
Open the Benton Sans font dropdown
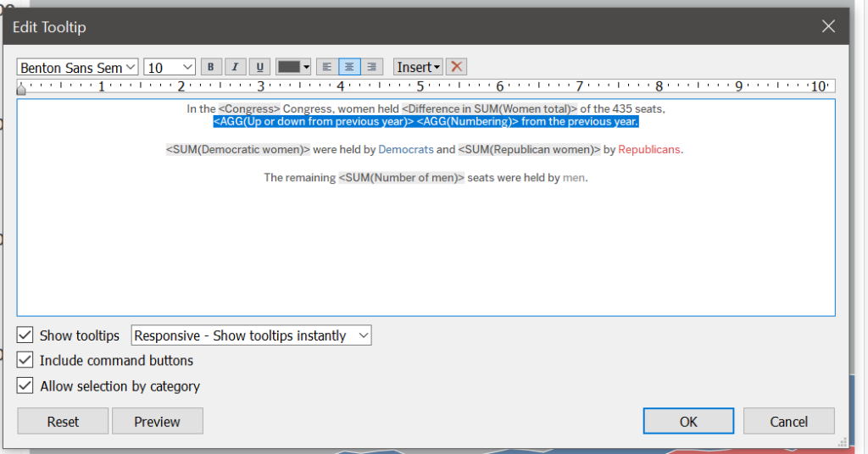click(77, 68)
